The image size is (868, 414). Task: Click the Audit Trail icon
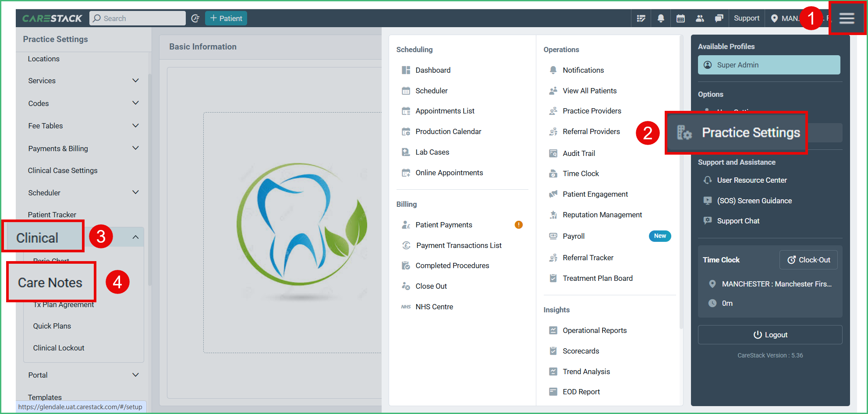[553, 153]
